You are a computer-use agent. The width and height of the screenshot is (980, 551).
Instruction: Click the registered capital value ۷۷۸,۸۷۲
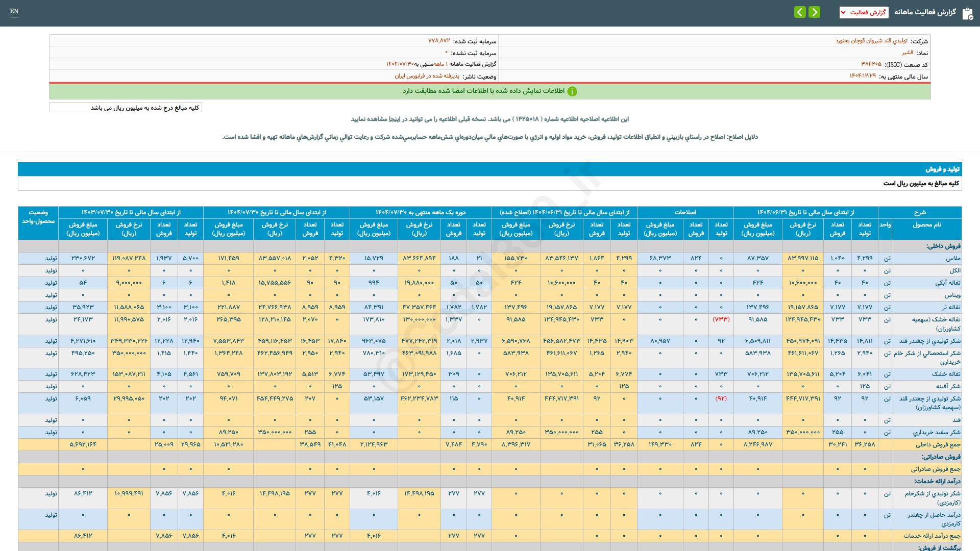(x=439, y=41)
